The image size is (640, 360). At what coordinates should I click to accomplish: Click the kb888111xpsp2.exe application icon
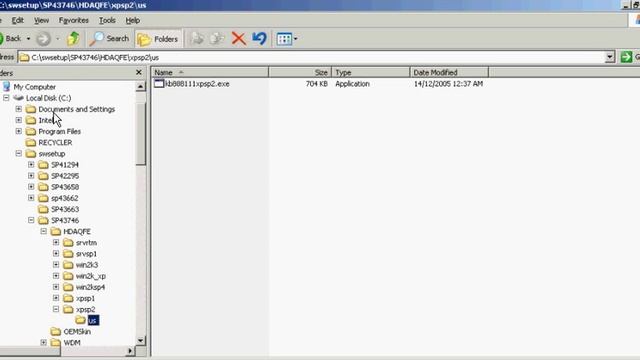159,84
